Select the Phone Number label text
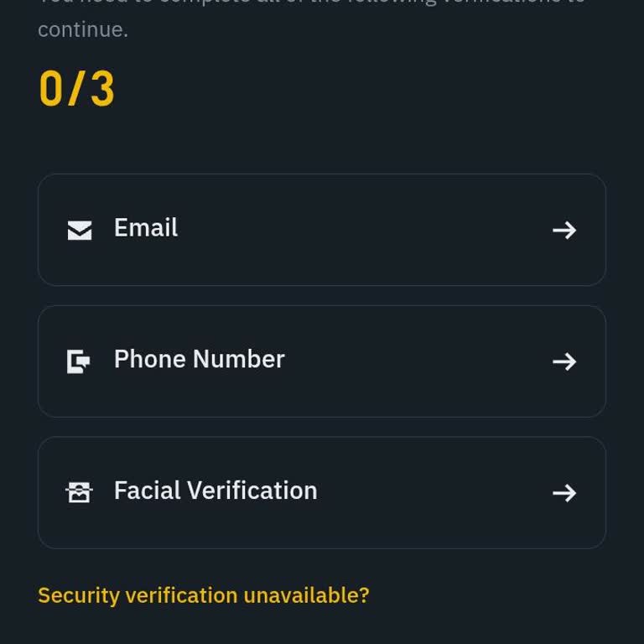Viewport: 644px width, 644px height. (x=199, y=359)
